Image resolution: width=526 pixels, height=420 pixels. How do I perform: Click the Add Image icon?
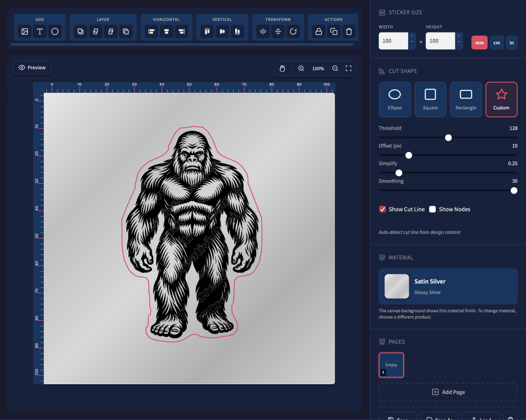tap(25, 31)
